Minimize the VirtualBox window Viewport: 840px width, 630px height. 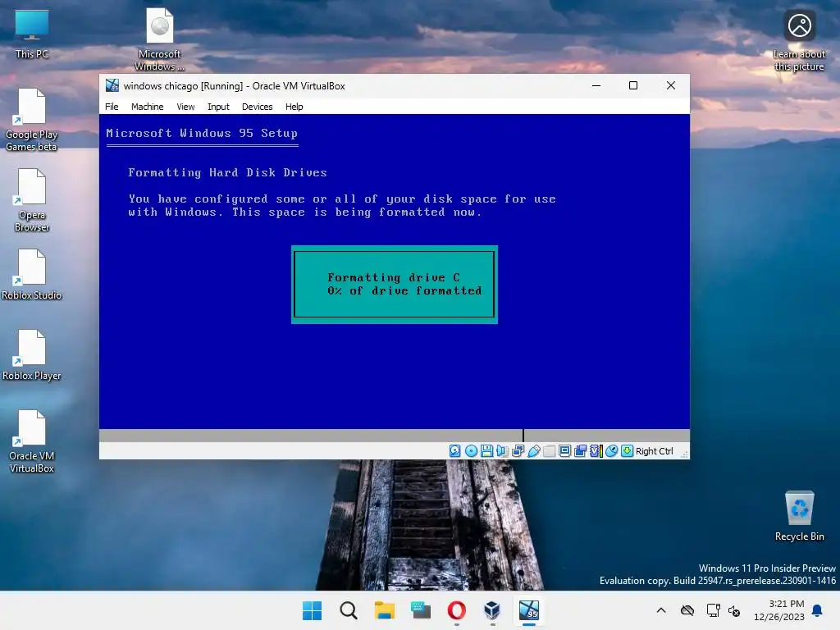click(596, 85)
